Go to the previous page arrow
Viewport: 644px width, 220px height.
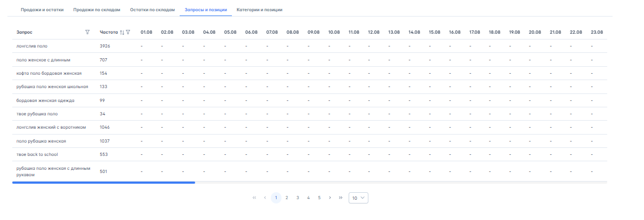pyautogui.click(x=265, y=198)
